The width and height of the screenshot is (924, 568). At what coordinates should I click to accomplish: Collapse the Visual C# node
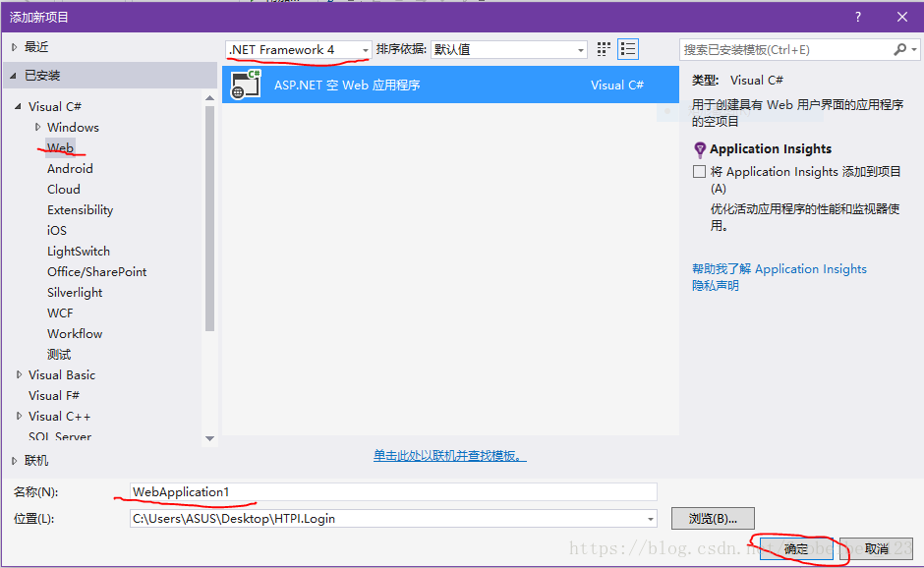click(18, 107)
